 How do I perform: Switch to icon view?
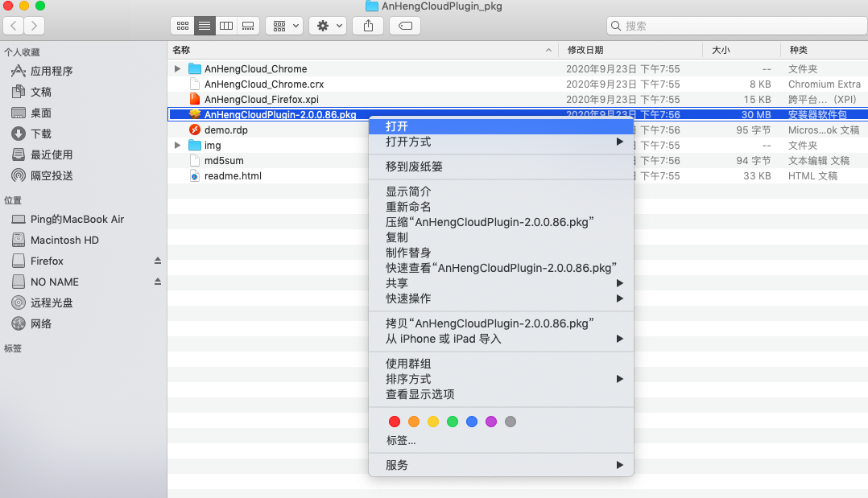(183, 26)
